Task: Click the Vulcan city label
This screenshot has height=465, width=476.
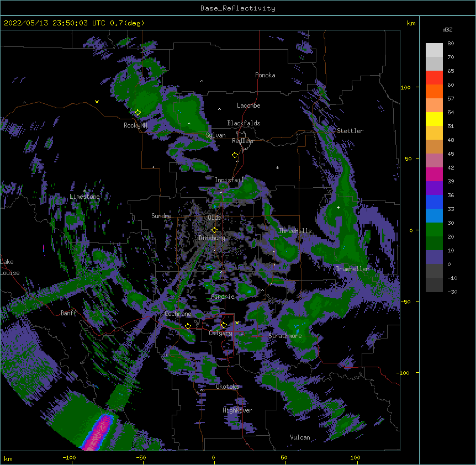Action: [300, 437]
